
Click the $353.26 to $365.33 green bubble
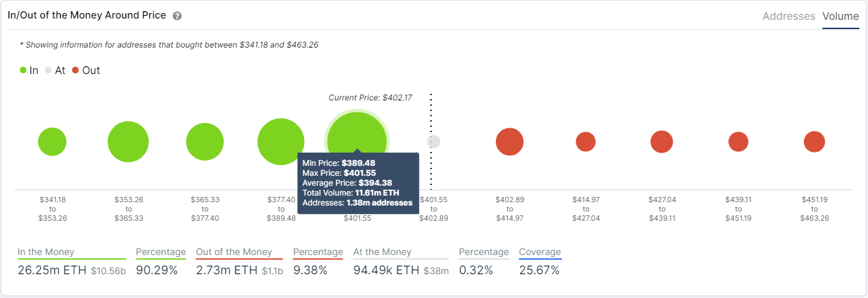coord(128,142)
